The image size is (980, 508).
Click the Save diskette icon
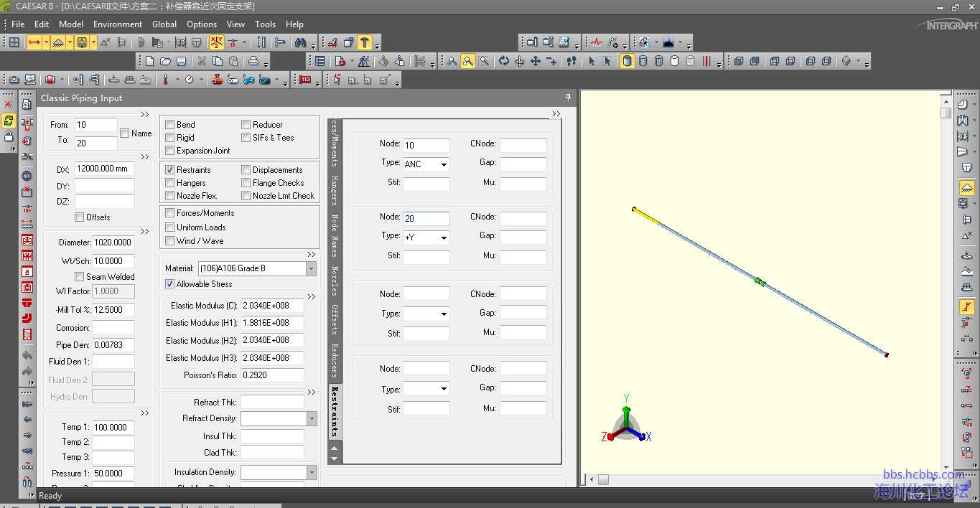[x=181, y=62]
